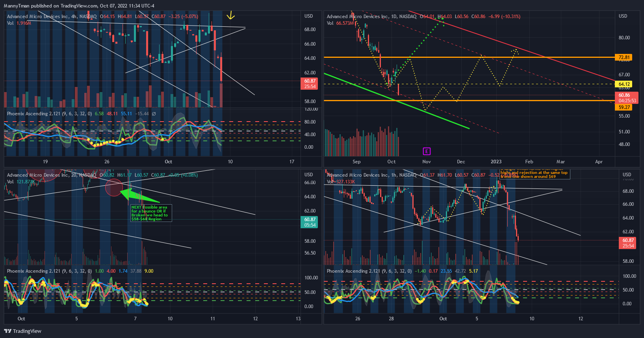Screen dimensions: 644x338
Task: Select the red circle on 20-minute chart
Action: pos(114,187)
